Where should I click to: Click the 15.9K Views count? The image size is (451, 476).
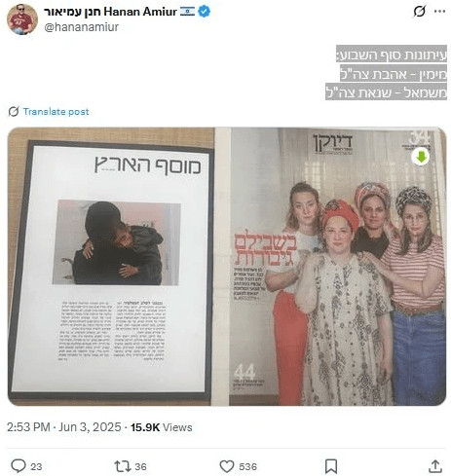coord(161,427)
